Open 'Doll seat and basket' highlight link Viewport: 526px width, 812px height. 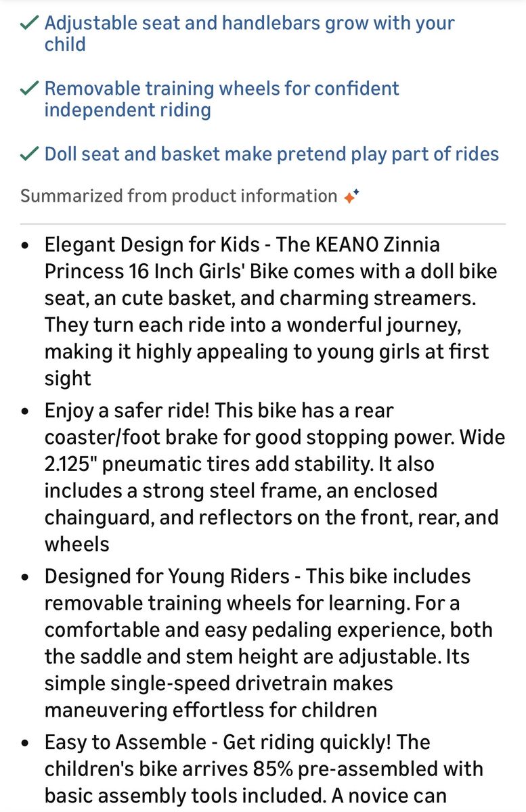271,154
